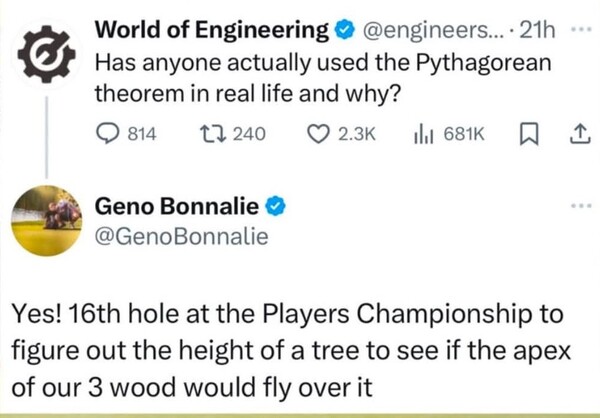Open Geno Bonnalie's profile photo
The width and height of the screenshot is (600, 418).
[x=45, y=220]
